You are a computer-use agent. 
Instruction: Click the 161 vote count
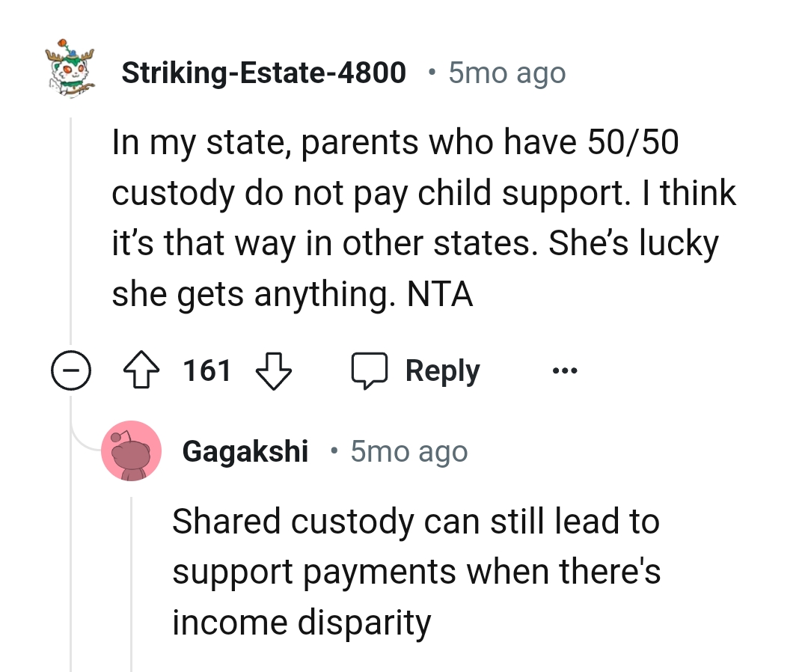click(206, 369)
